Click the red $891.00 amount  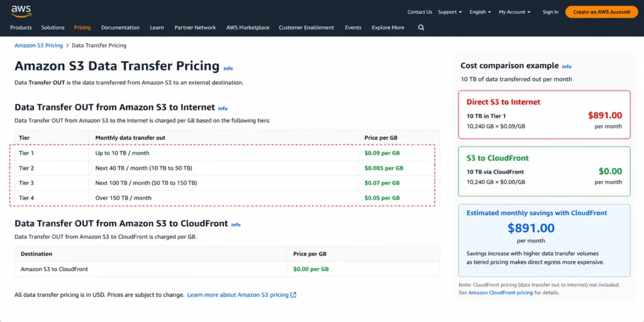click(605, 116)
